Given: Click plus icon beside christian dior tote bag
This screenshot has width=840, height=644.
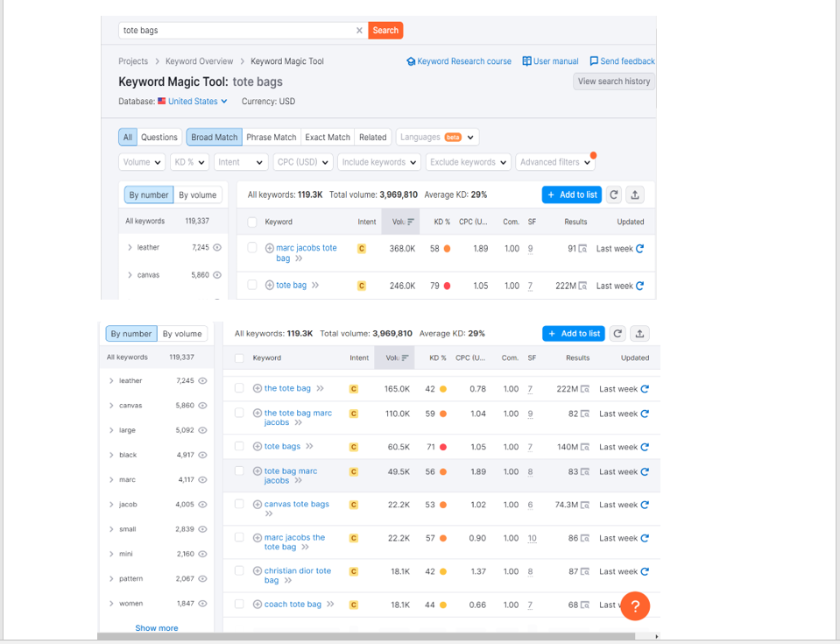Looking at the screenshot, I should click(258, 571).
